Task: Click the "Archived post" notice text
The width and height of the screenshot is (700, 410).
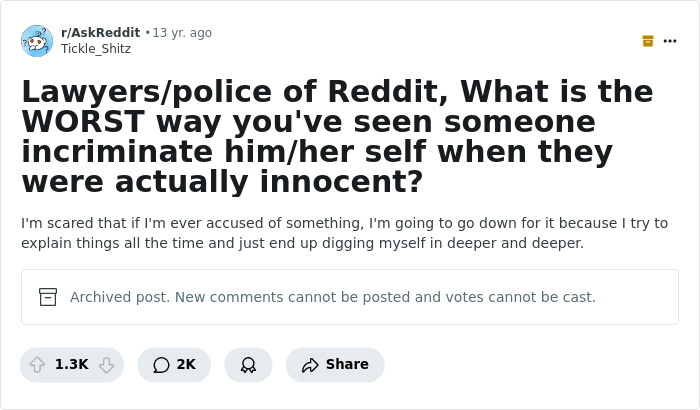Action: pyautogui.click(x=332, y=297)
